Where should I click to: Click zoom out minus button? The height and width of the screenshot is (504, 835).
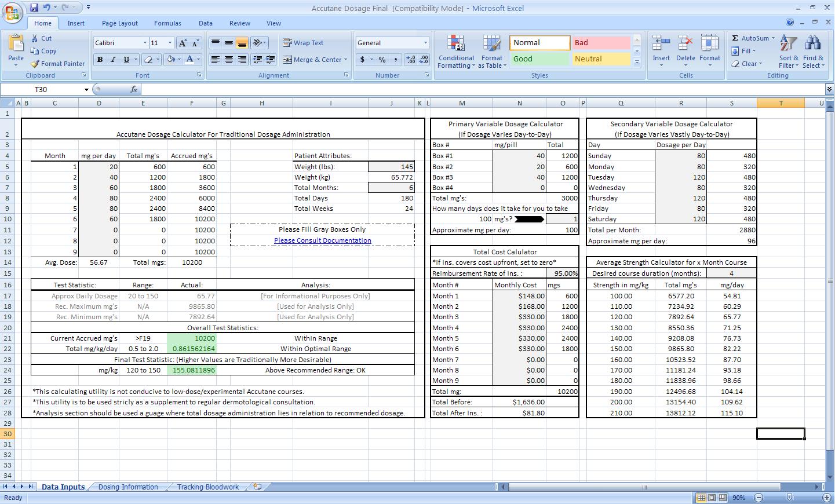pyautogui.click(x=758, y=498)
